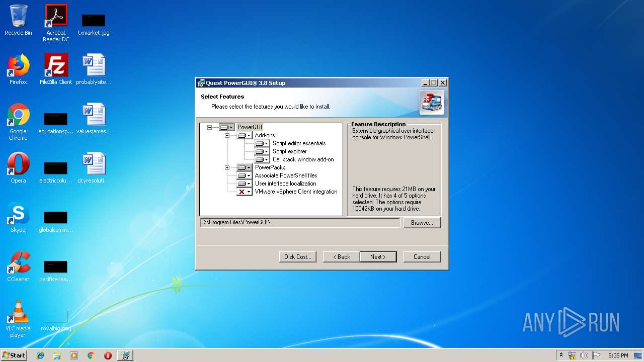Launch FileZilla Client shortcut

(x=56, y=69)
